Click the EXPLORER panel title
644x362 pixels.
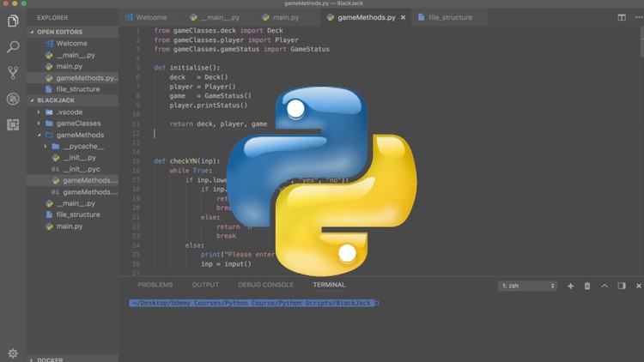pos(52,18)
